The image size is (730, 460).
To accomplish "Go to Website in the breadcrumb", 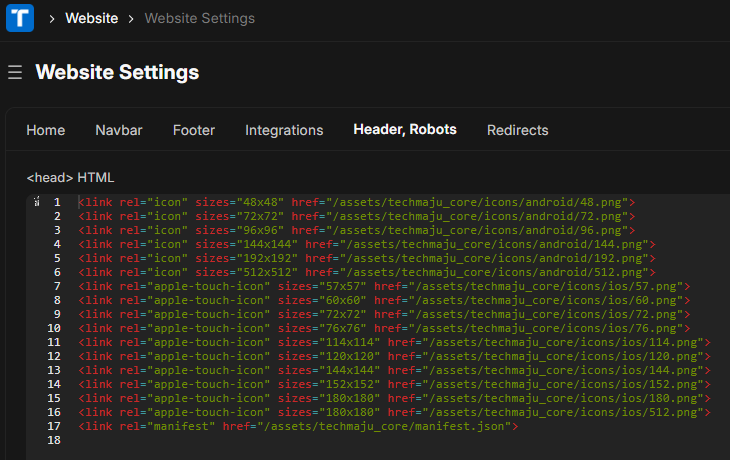I will [x=91, y=18].
